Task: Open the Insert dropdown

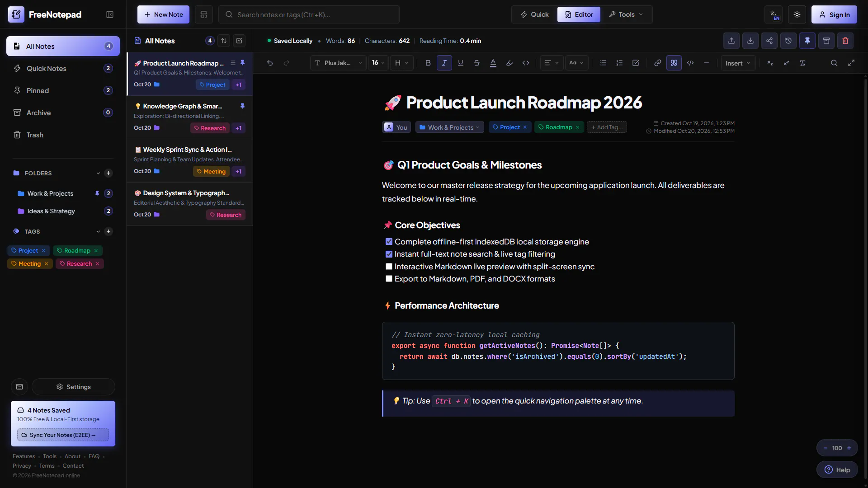Action: click(x=738, y=63)
